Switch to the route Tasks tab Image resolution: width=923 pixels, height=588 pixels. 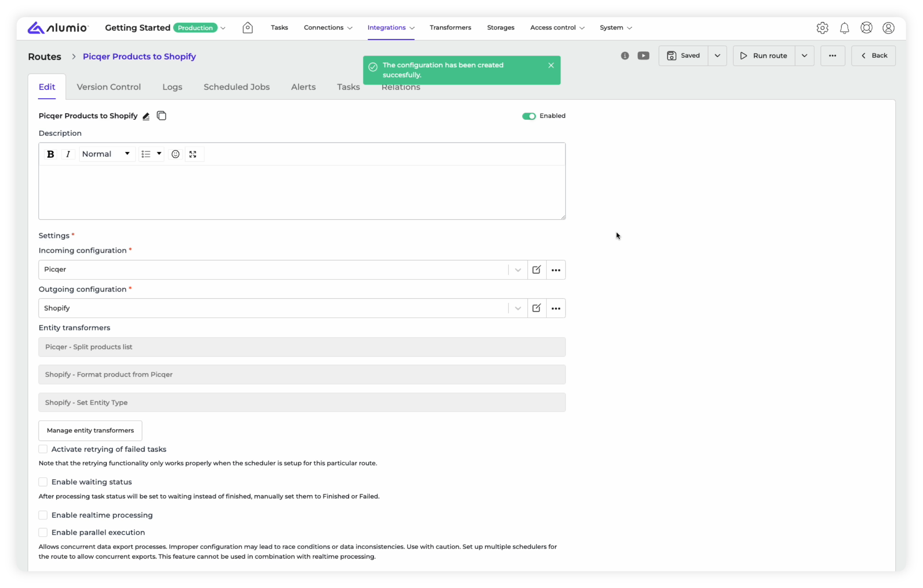click(348, 87)
